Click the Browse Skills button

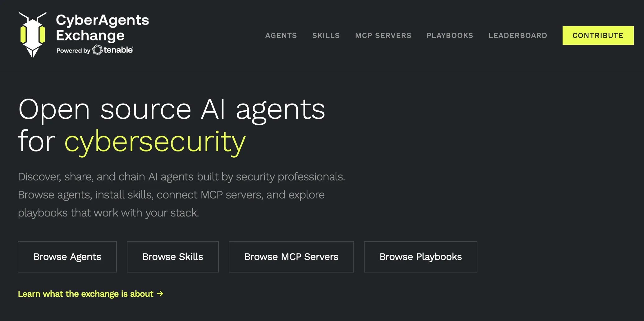[x=173, y=257]
